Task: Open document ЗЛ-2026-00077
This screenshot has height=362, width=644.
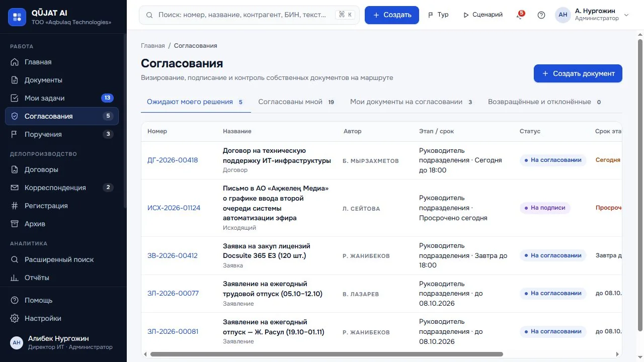Action: (x=173, y=294)
